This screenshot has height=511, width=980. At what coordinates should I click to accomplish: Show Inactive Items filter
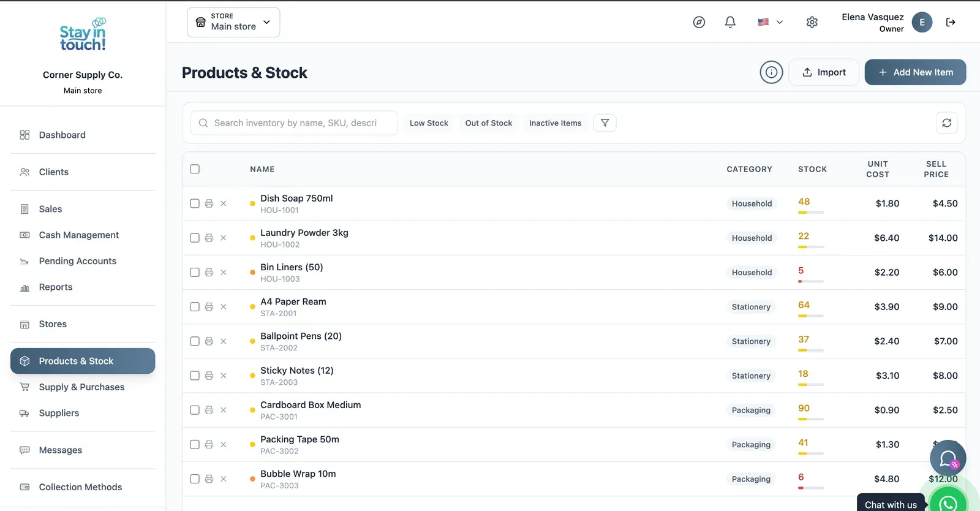pos(556,123)
